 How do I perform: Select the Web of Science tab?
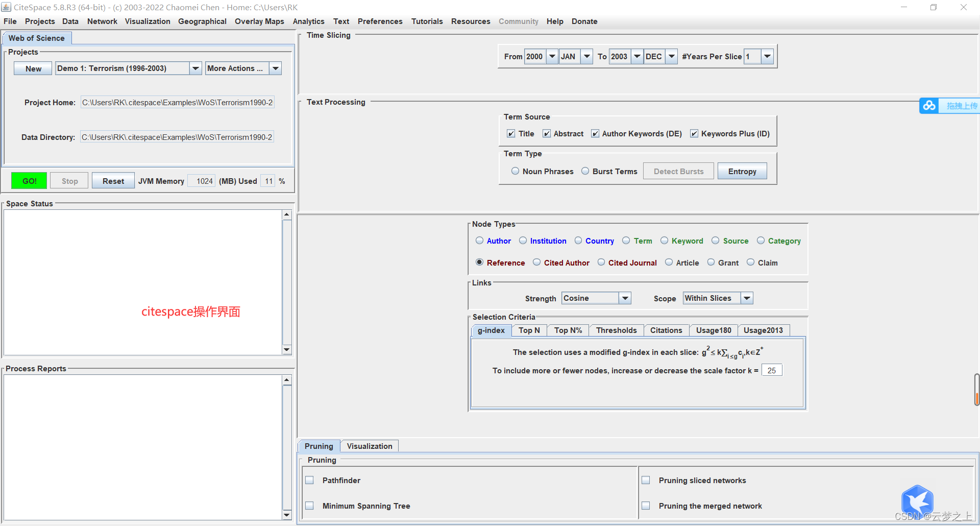[x=37, y=38]
